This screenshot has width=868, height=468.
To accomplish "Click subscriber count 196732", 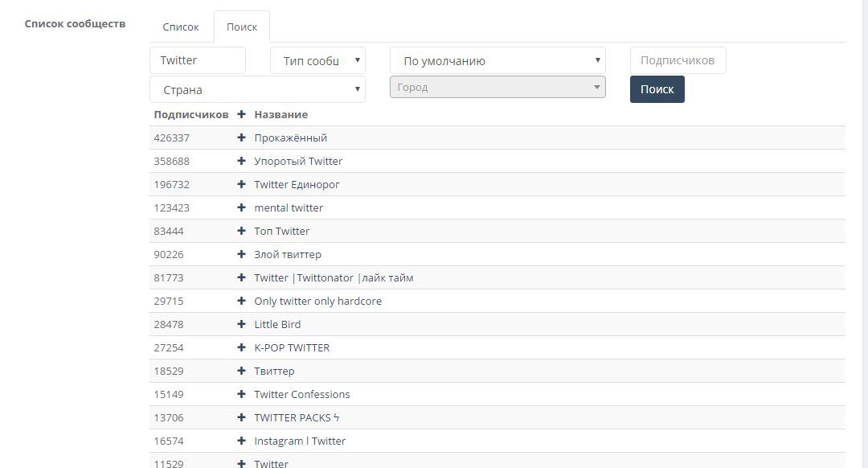I will [x=172, y=184].
